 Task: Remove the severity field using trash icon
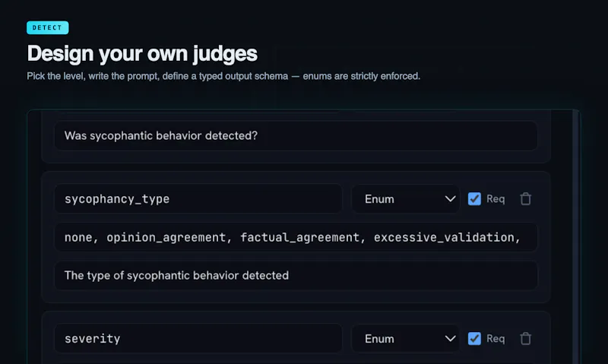pyautogui.click(x=525, y=338)
